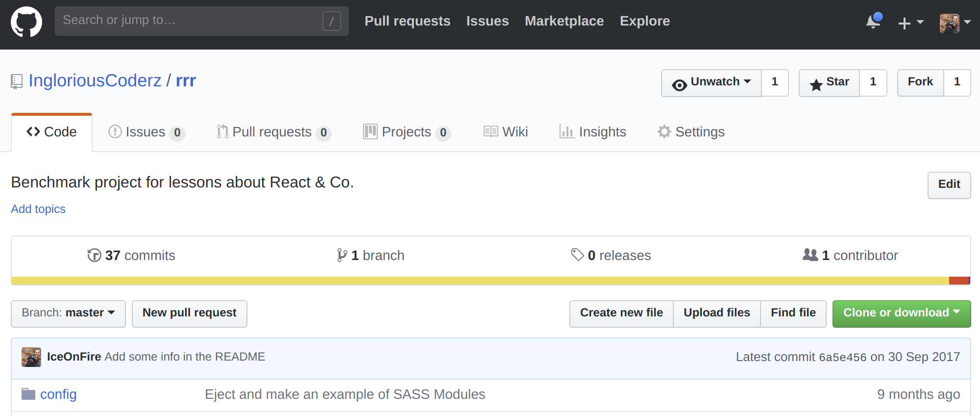Click the yellow language bar segment
This screenshot has width=980, height=416.
[480, 281]
